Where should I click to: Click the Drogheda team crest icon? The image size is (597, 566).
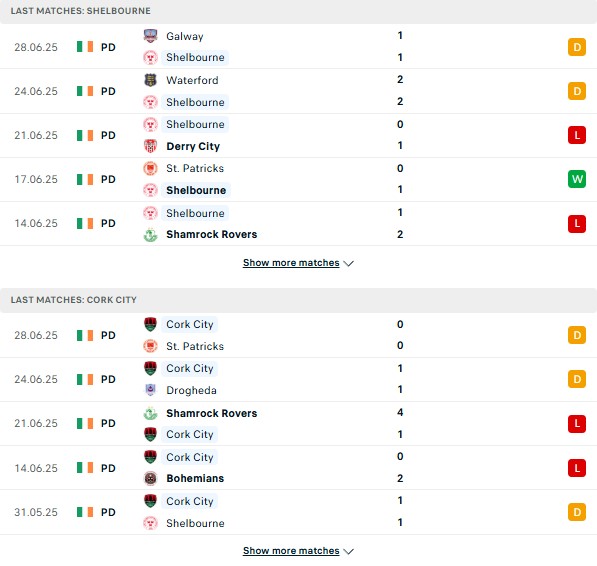pyautogui.click(x=150, y=390)
